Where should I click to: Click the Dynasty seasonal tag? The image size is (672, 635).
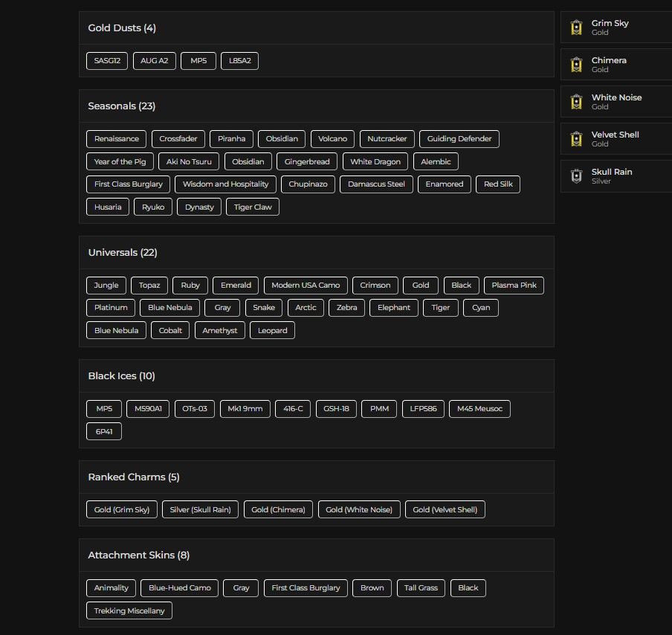tap(199, 207)
